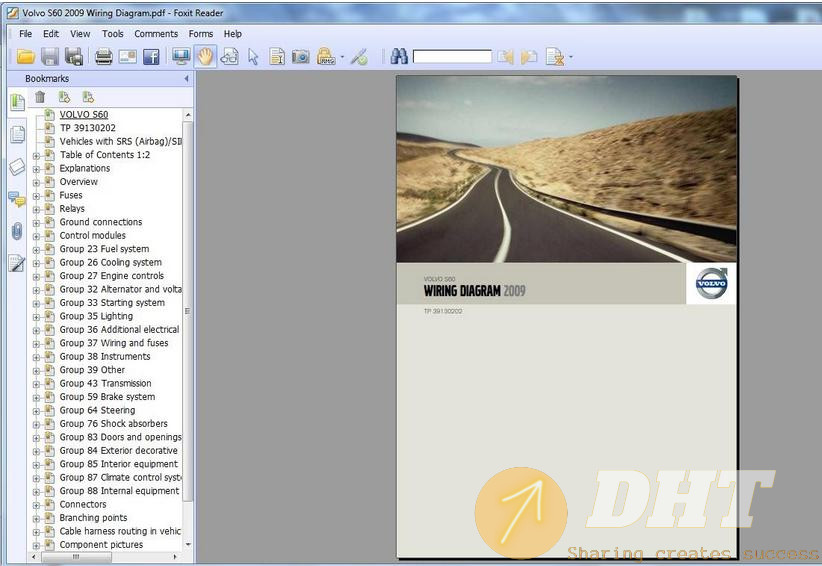Open the Bookmarks sidebar panel tab
822x566 pixels.
click(17, 102)
